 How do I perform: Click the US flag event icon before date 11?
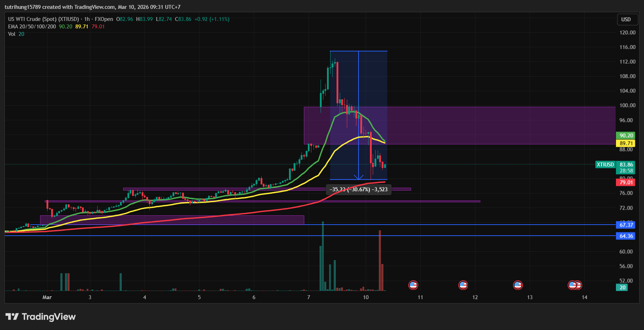(413, 285)
